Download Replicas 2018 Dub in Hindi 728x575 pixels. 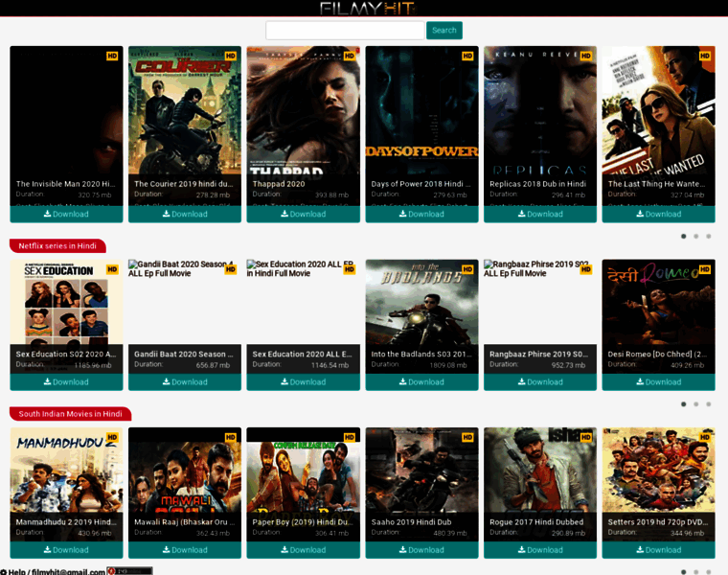click(540, 214)
